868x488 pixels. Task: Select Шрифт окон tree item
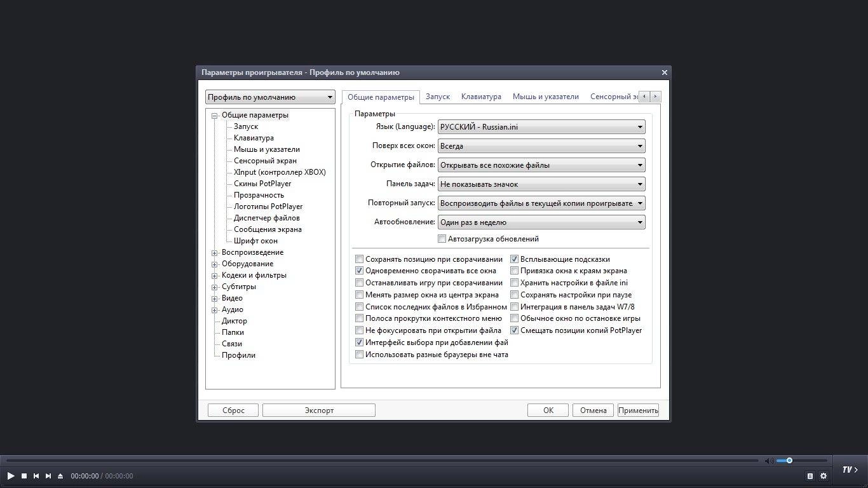tap(255, 241)
